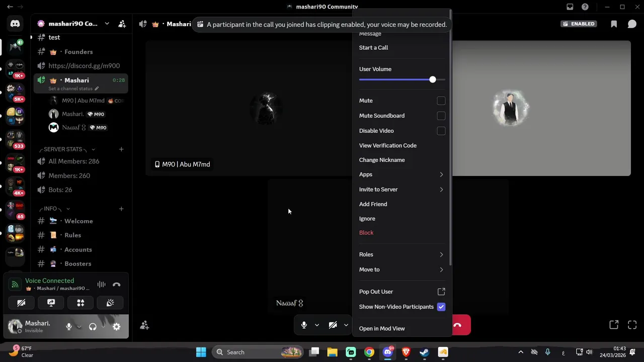Open Discord direct messages home icon
644x362 pixels.
click(x=15, y=24)
